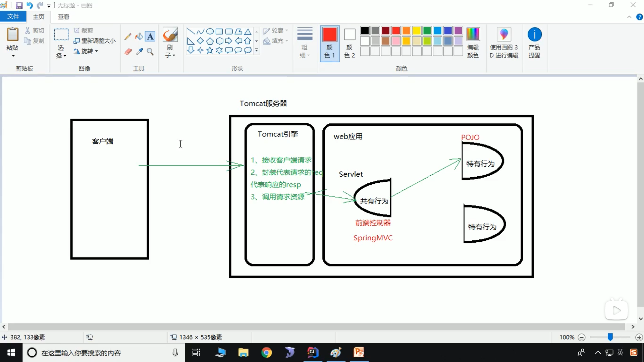Select the Color picker eyedropper
644x362 pixels.
click(139, 52)
